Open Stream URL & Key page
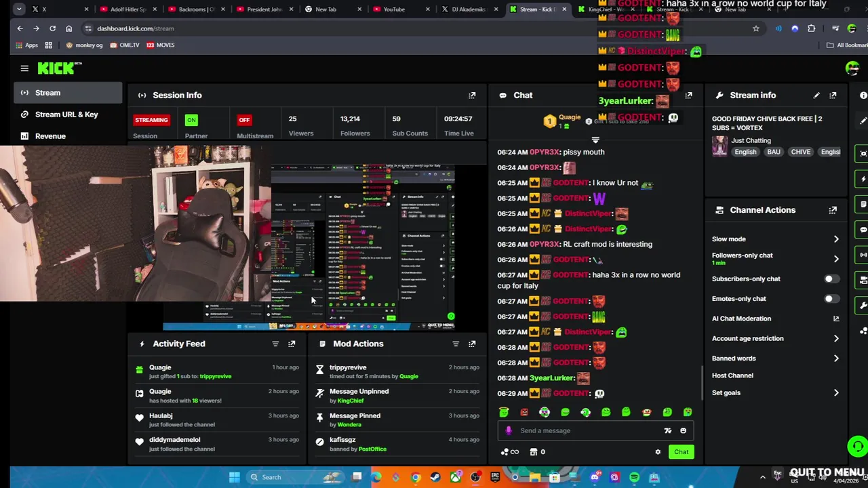 tap(68, 115)
